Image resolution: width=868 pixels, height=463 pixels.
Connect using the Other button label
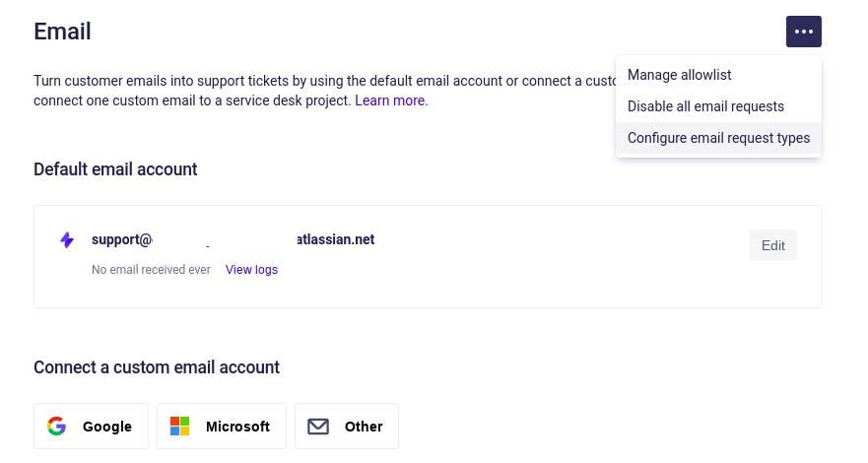pyautogui.click(x=364, y=427)
